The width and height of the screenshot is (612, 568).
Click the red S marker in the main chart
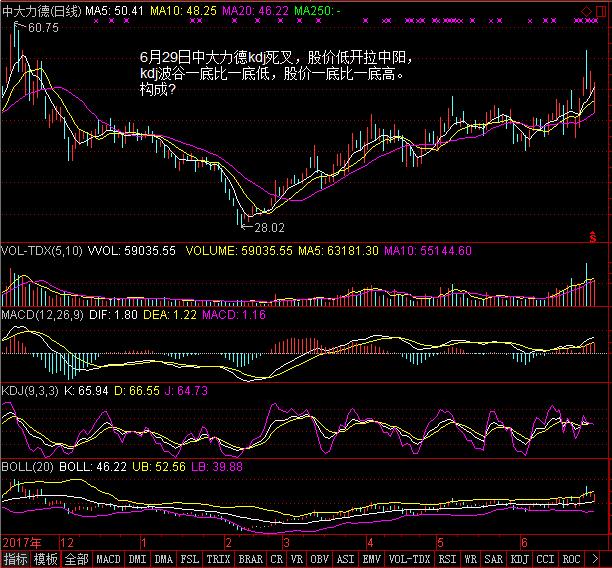point(593,237)
